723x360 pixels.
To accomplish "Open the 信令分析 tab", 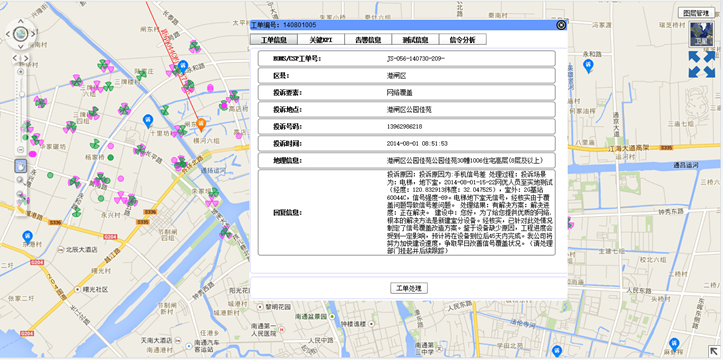I will [x=463, y=39].
